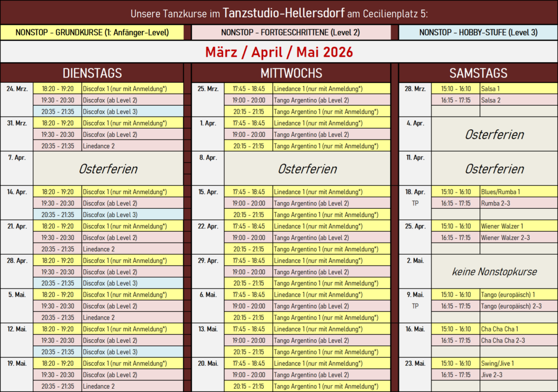Click the blue Hobby-Stufe Level 3 legend
Image resolution: width=558 pixels, height=392 pixels.
point(478,33)
